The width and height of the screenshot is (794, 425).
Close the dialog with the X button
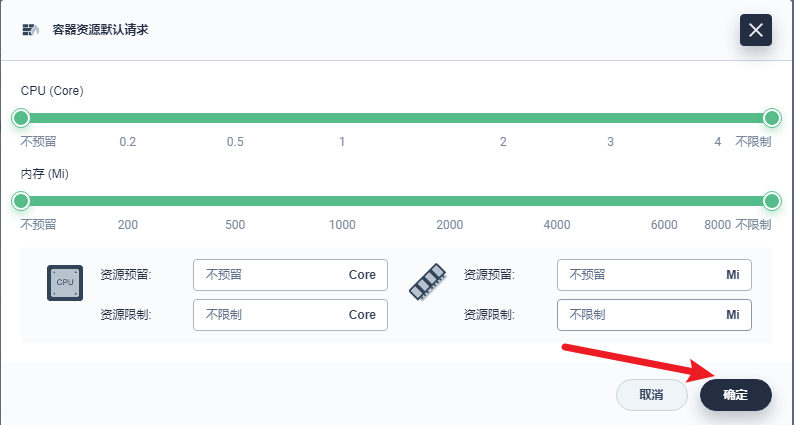pyautogui.click(x=755, y=30)
